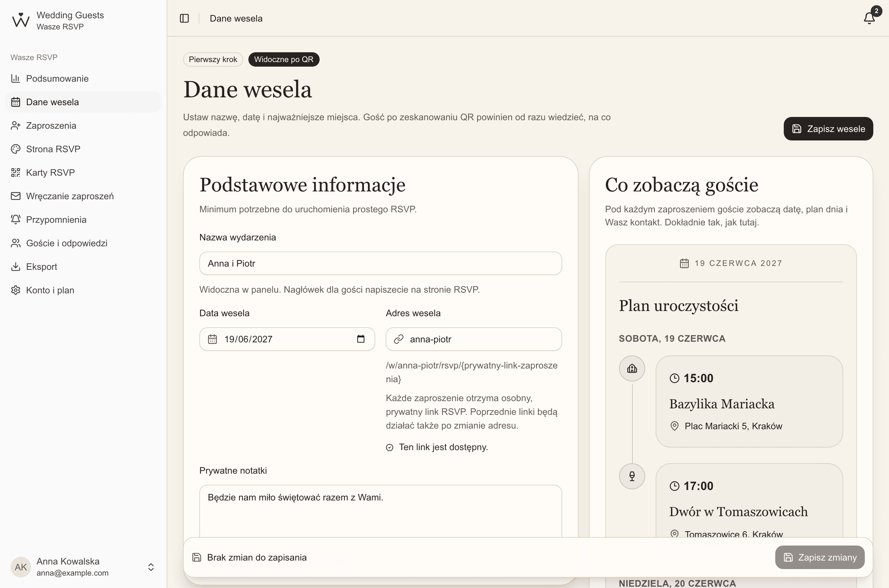
Task: Focus the Data wesela date field
Action: click(x=287, y=339)
